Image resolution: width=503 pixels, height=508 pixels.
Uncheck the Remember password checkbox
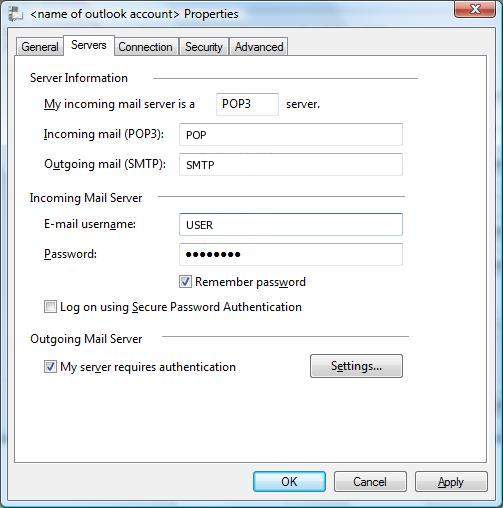185,282
